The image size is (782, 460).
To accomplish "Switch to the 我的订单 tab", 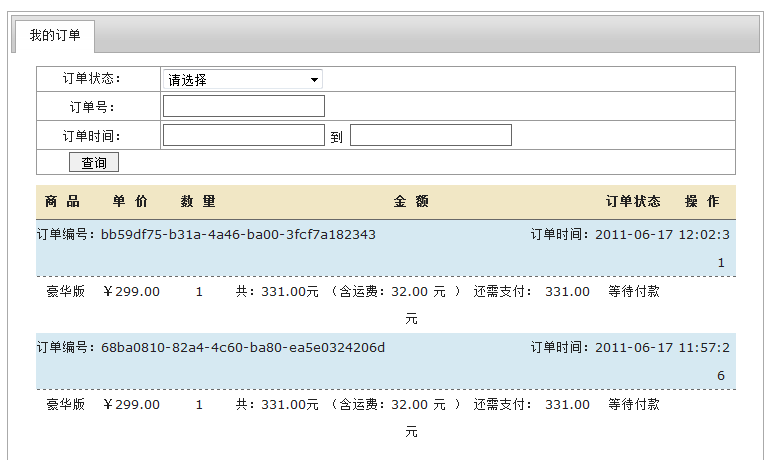I will [55, 36].
